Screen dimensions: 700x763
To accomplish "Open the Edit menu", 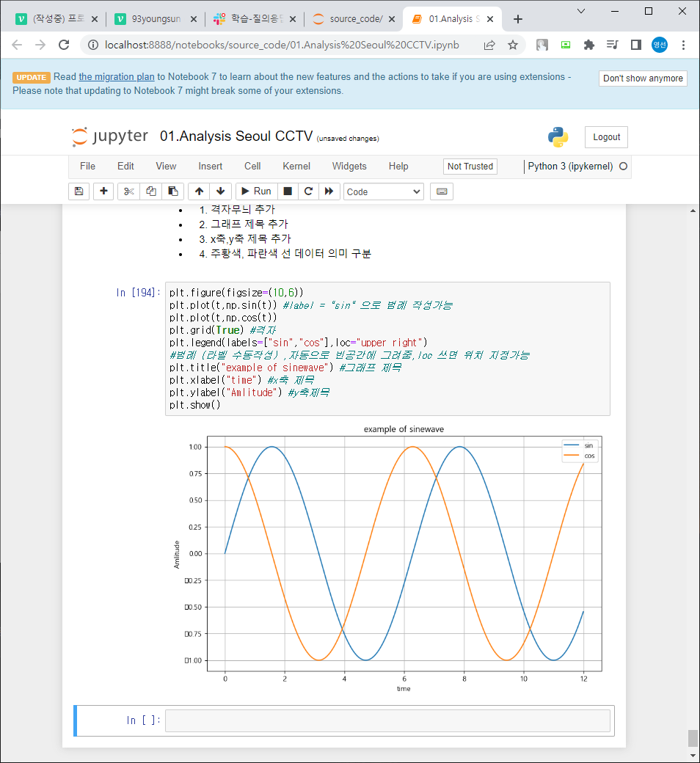I will click(x=125, y=167).
